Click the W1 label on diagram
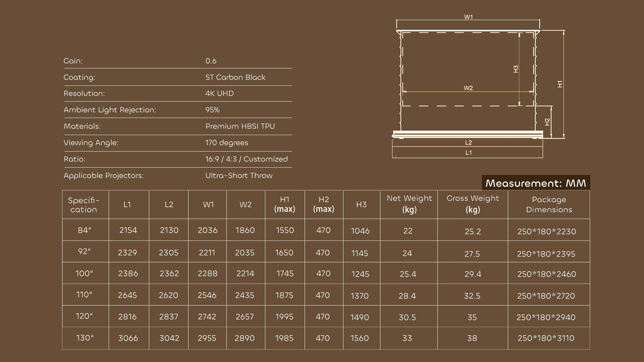The height and width of the screenshot is (362, 644). 468,17
